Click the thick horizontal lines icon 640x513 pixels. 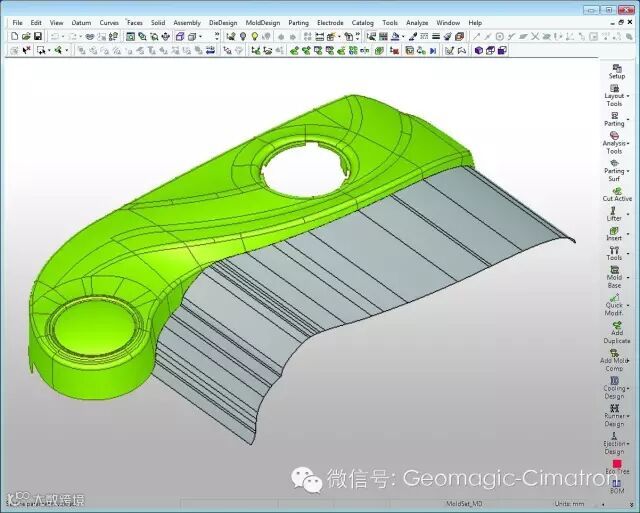coord(436,37)
